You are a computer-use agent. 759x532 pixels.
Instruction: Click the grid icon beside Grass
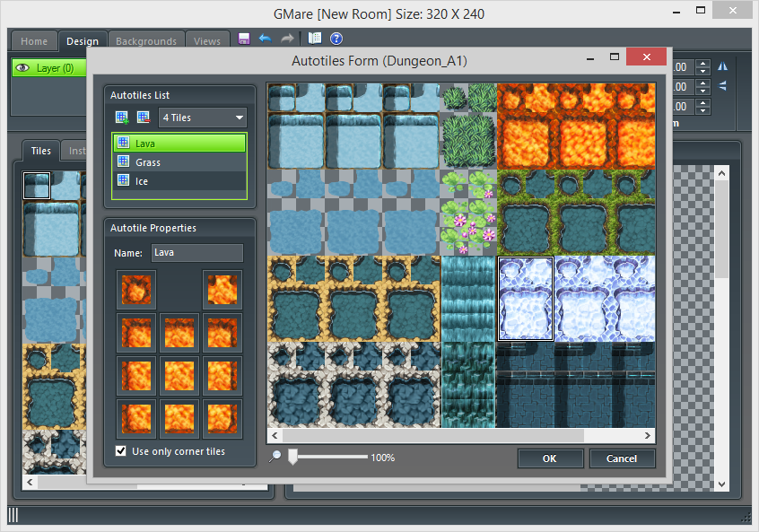coord(124,161)
